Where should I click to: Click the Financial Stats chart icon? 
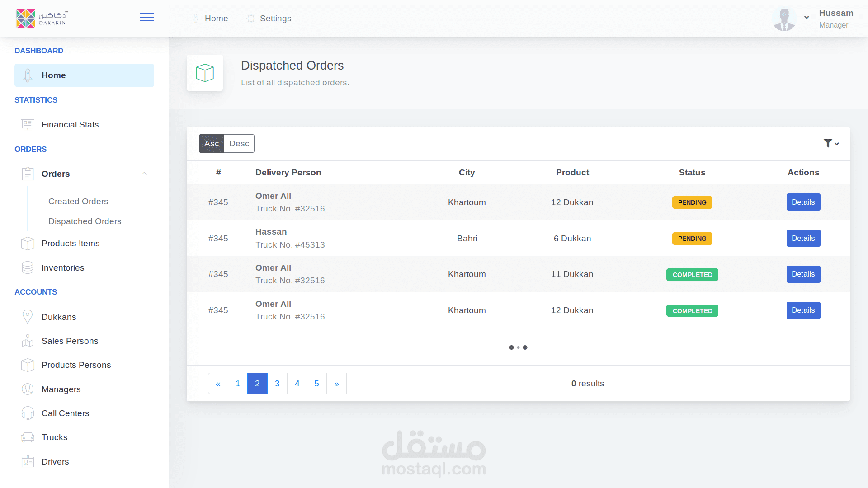pos(28,125)
